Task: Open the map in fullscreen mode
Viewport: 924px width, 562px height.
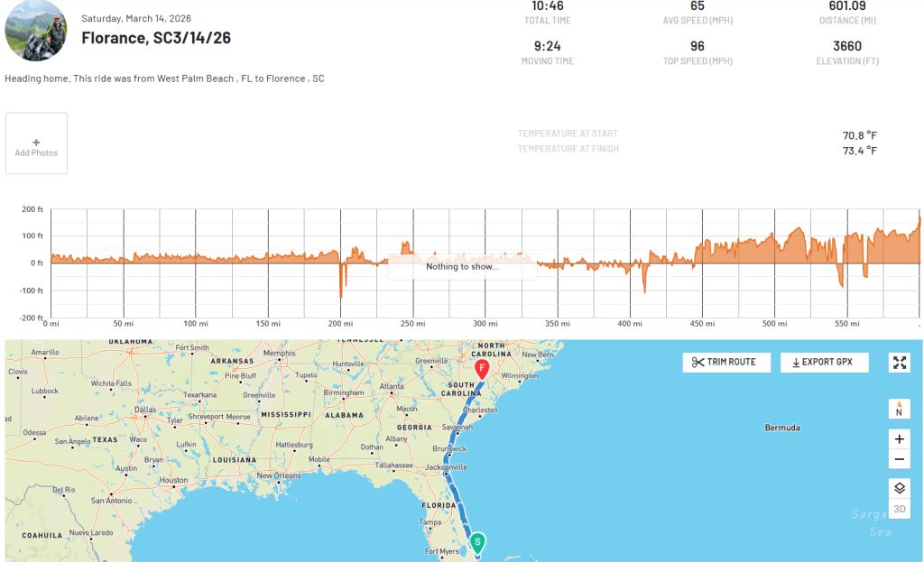Action: [x=899, y=363]
